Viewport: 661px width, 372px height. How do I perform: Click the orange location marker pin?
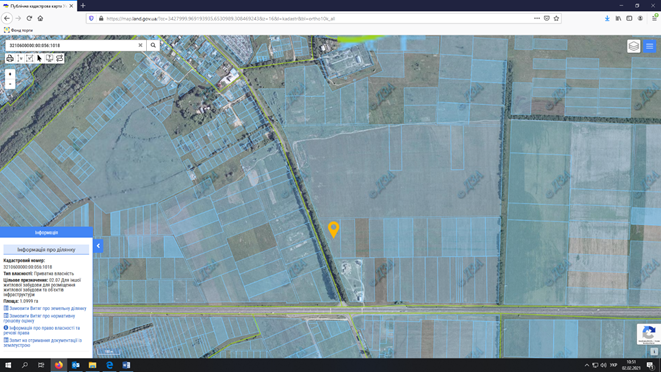[333, 230]
